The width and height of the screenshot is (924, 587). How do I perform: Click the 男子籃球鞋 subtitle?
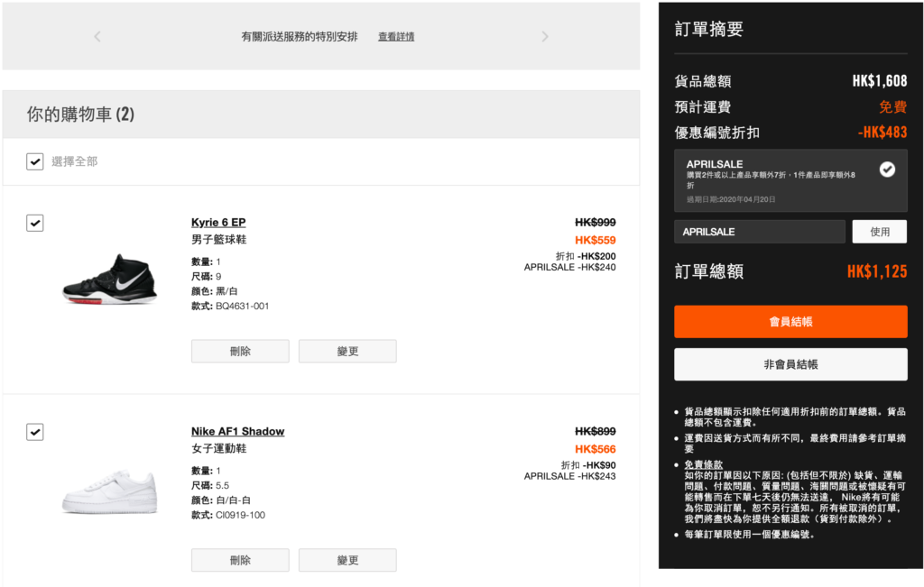[218, 240]
